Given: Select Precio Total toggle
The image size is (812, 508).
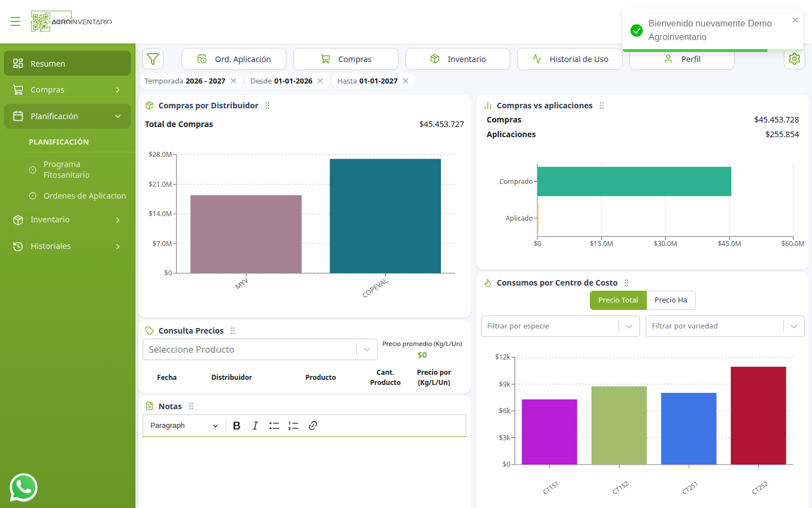Looking at the screenshot, I should (618, 300).
